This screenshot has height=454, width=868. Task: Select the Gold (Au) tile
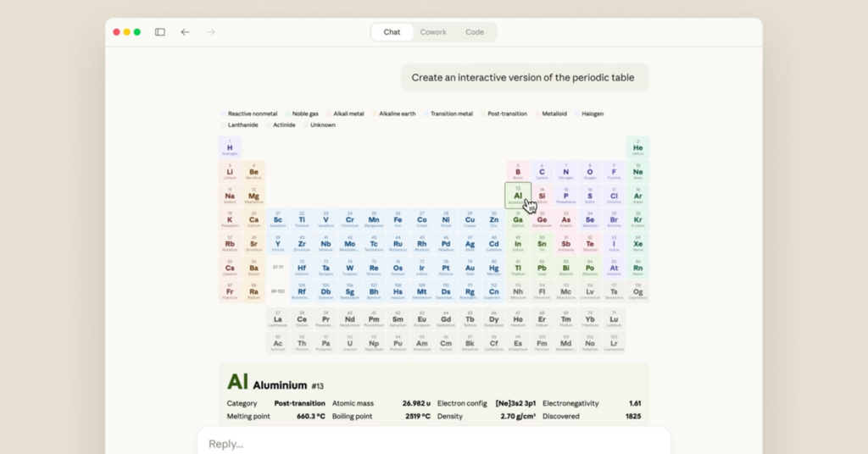(x=470, y=268)
